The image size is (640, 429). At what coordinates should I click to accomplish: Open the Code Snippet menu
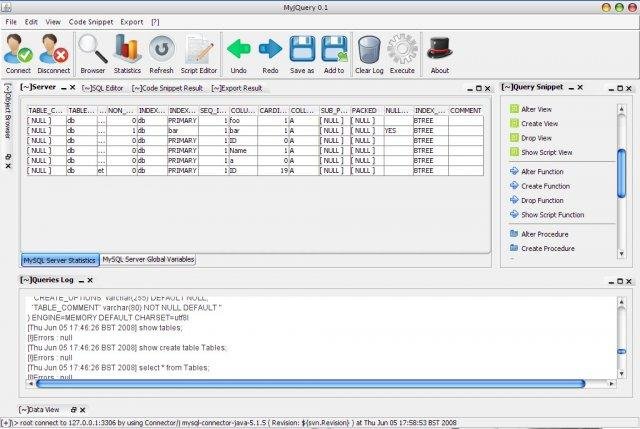point(90,21)
